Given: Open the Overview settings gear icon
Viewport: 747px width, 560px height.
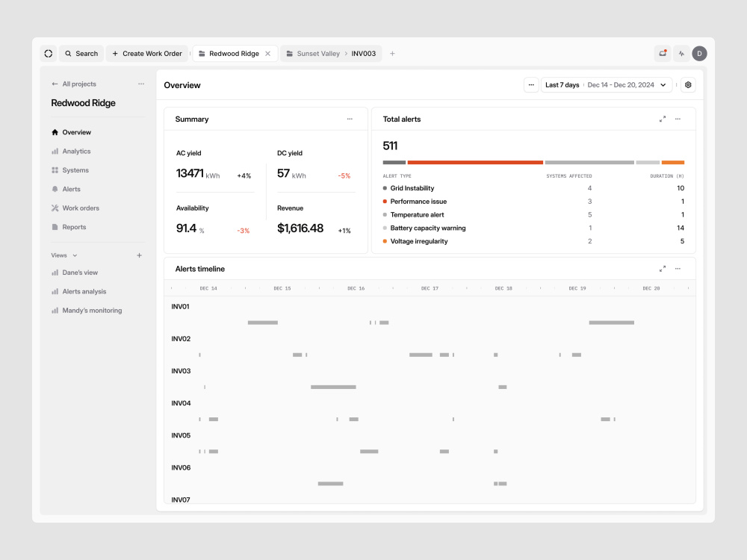Looking at the screenshot, I should click(688, 85).
